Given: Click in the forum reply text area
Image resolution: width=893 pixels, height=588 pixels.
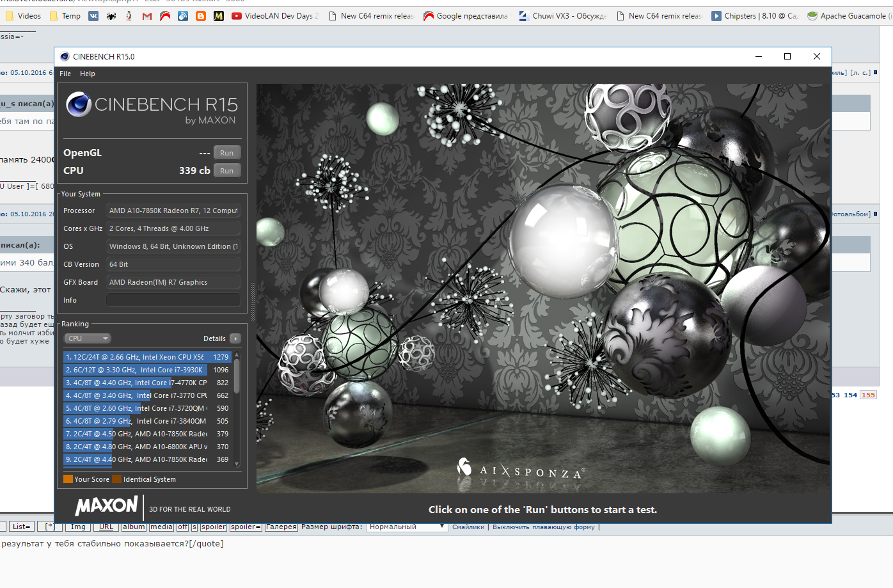Looking at the screenshot, I should pyautogui.click(x=446, y=561).
